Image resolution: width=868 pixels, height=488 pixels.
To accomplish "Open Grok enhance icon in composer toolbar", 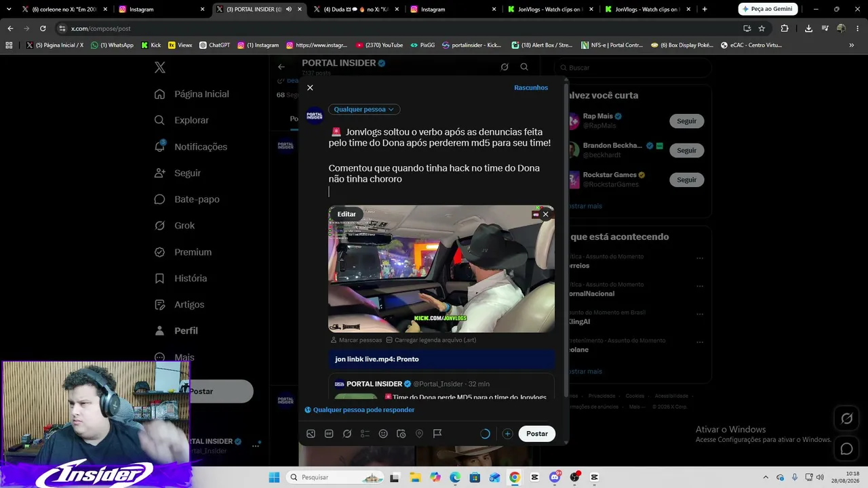I will [x=347, y=434].
